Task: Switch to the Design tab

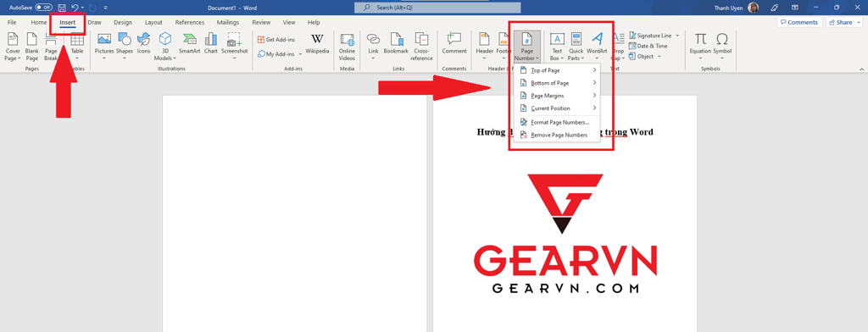Action: click(123, 22)
